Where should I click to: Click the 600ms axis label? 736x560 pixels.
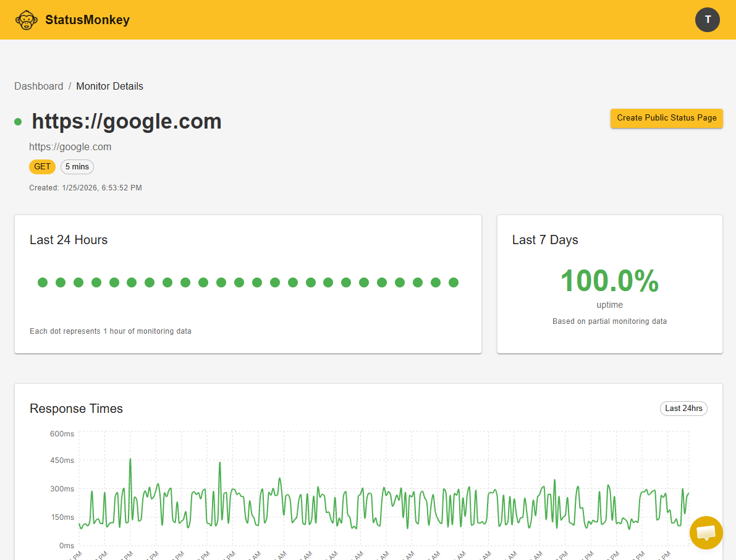[x=62, y=434]
